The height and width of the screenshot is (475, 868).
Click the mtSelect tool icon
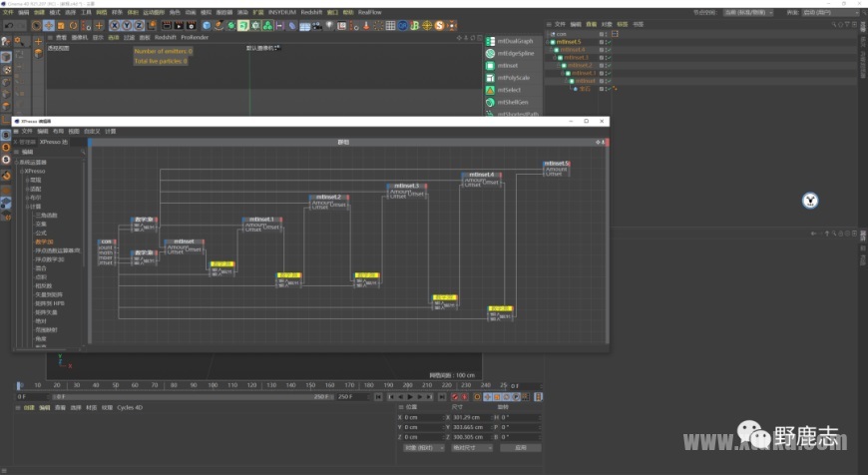[x=491, y=90]
